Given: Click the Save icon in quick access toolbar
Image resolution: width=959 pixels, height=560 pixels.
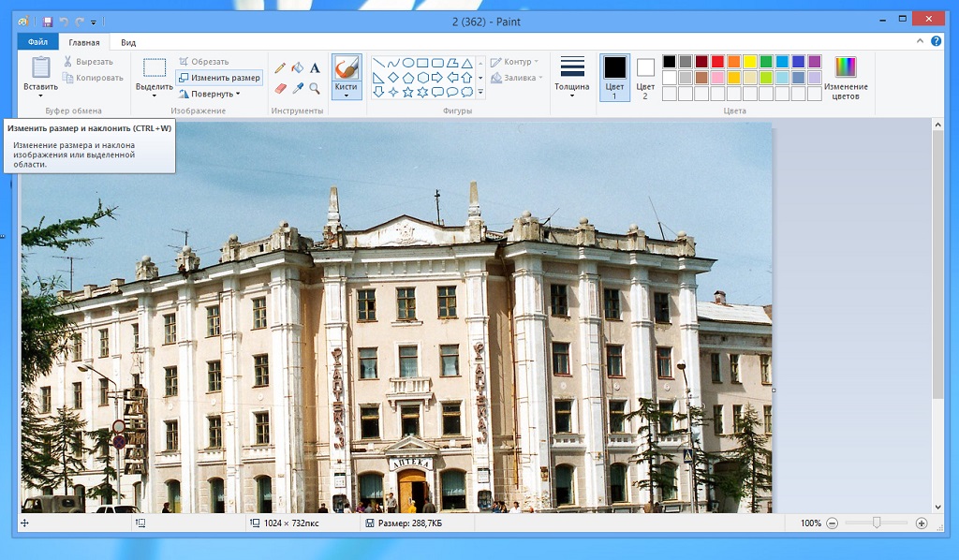Looking at the screenshot, I should (48, 21).
